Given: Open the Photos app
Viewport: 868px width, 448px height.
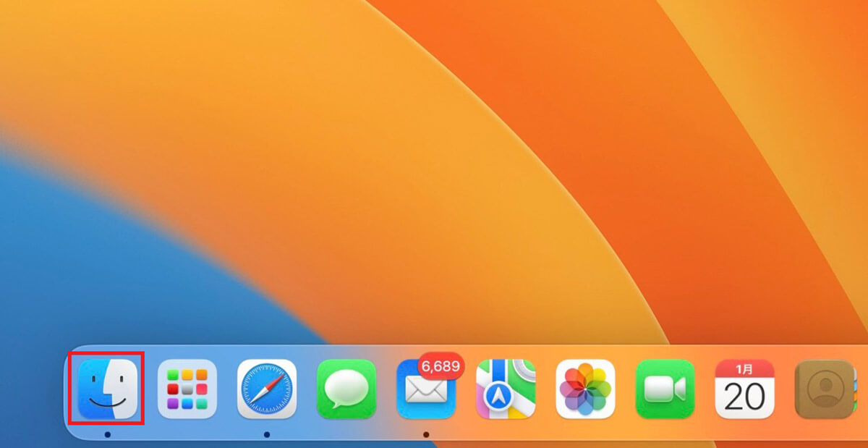Looking at the screenshot, I should pyautogui.click(x=585, y=389).
